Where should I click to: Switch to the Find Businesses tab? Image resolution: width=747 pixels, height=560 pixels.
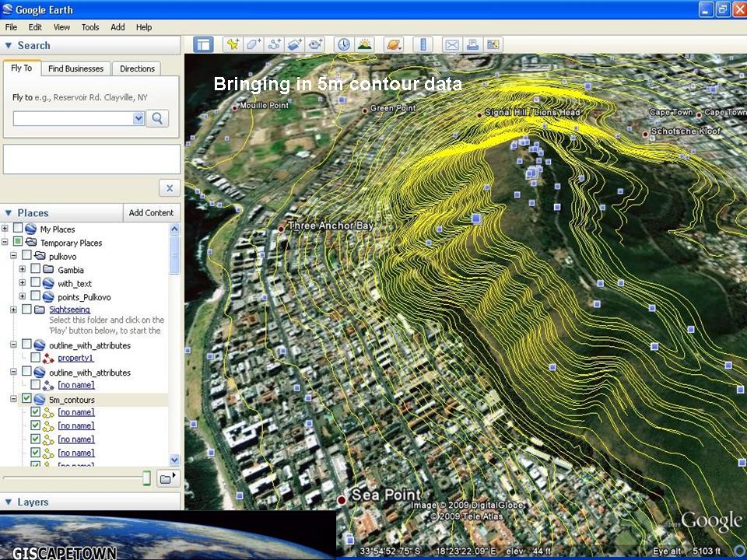(75, 68)
